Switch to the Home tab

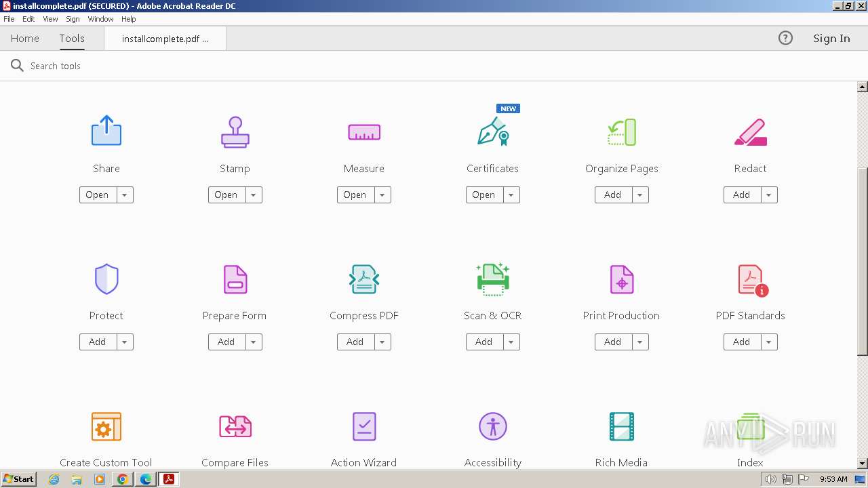[x=25, y=39]
